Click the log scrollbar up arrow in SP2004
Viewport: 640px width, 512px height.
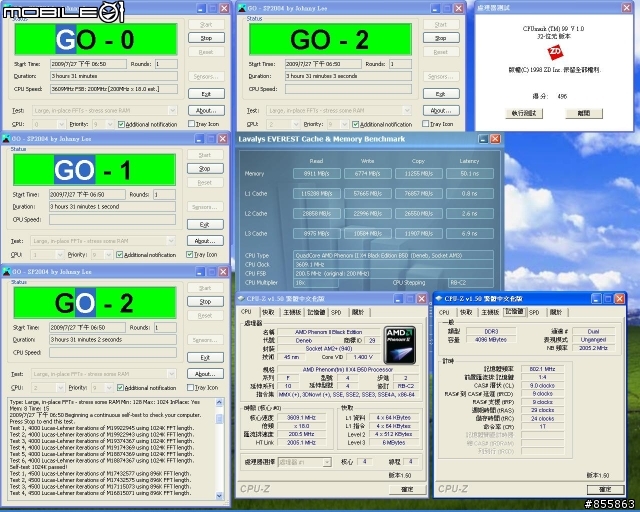220,403
